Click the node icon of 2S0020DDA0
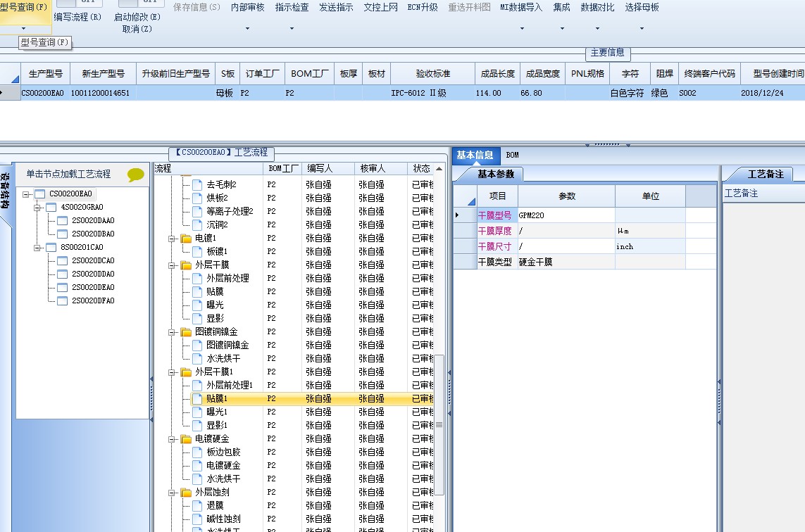Image resolution: width=805 pixels, height=532 pixels. [x=63, y=274]
